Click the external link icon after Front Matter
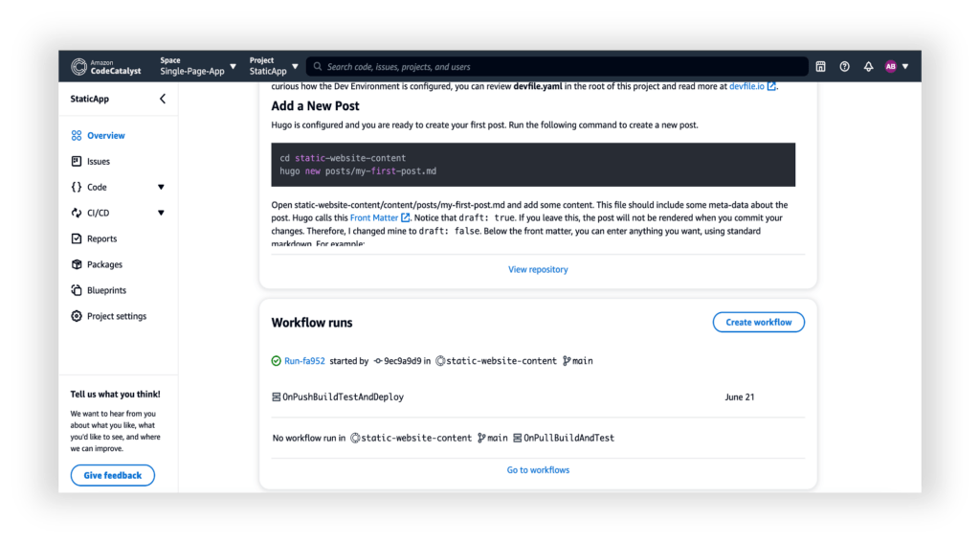980x543 pixels. [405, 217]
